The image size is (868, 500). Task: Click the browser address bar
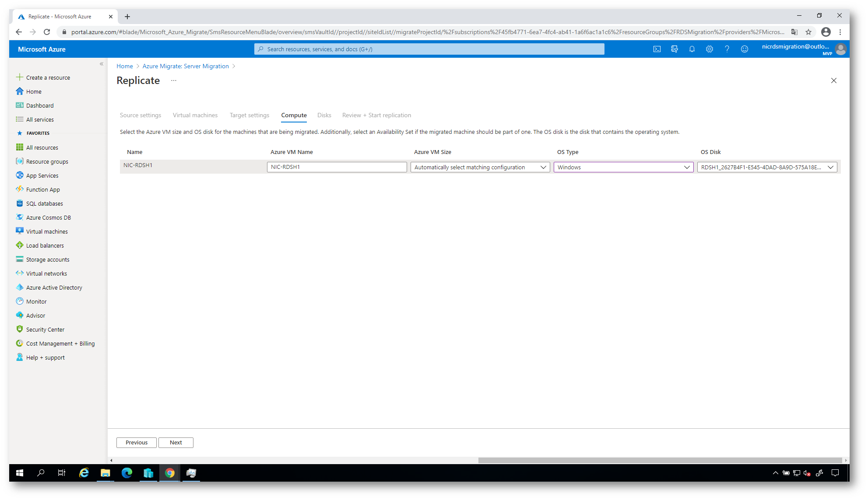tap(427, 32)
